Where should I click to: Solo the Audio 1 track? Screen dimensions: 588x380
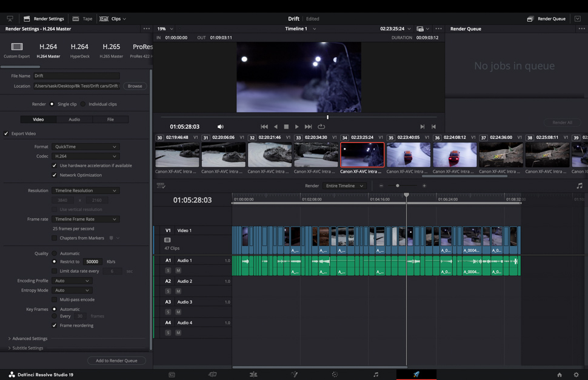[x=168, y=270]
